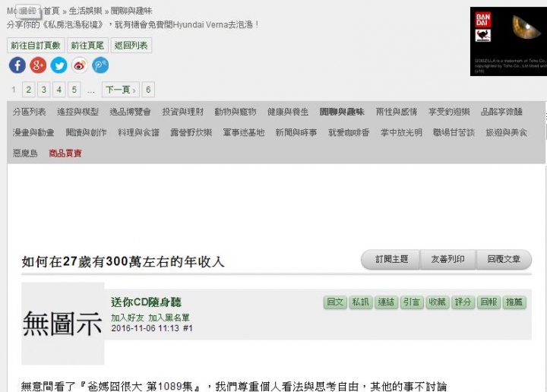Subscribe to topic with 訂閱主題

391,260
